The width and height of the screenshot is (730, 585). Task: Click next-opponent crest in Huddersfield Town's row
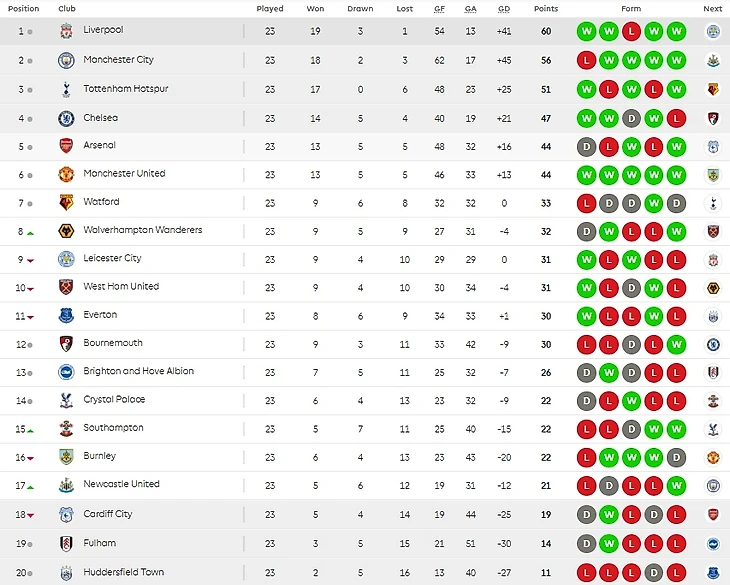(713, 573)
